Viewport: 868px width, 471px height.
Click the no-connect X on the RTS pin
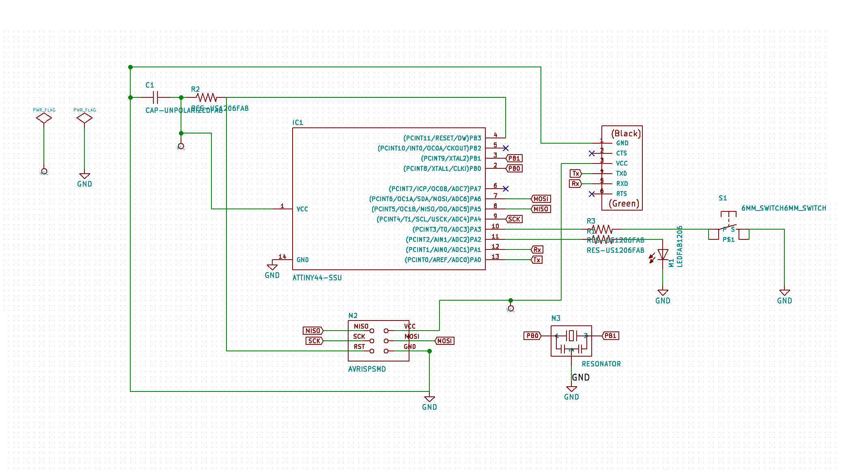[x=592, y=194]
